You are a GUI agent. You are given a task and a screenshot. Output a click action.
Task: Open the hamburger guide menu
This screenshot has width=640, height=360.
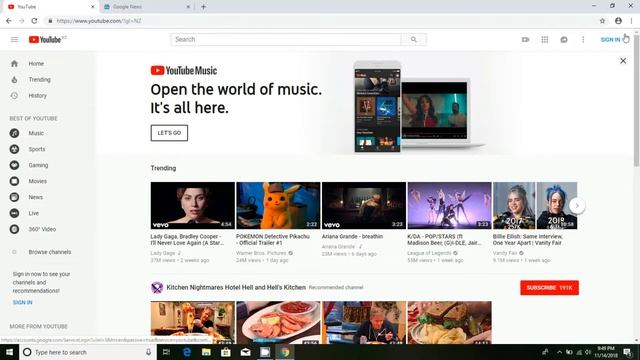14,40
